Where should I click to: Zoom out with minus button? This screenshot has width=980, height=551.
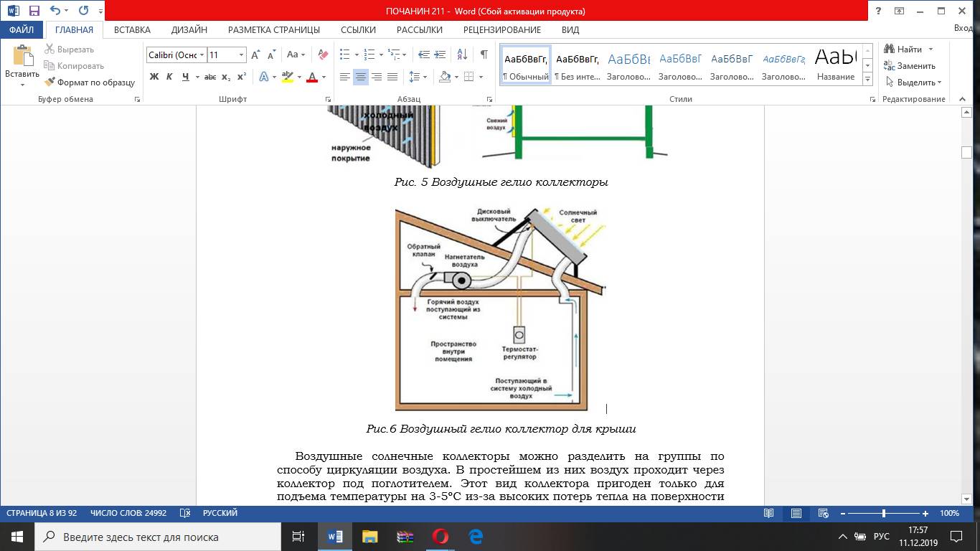click(x=843, y=514)
